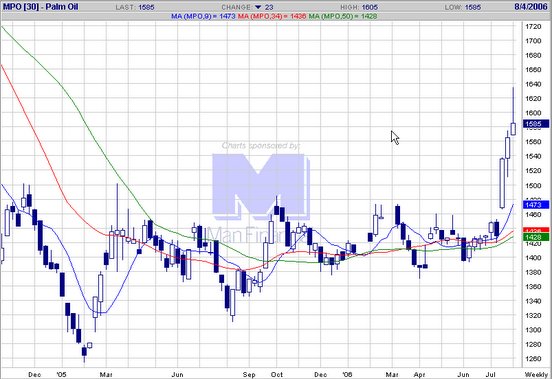The width and height of the screenshot is (552, 379).
Task: Click the 'Apr' label on time axis
Action: (420, 374)
